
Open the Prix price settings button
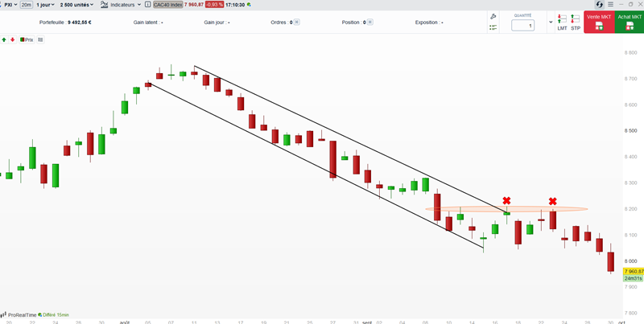point(27,39)
